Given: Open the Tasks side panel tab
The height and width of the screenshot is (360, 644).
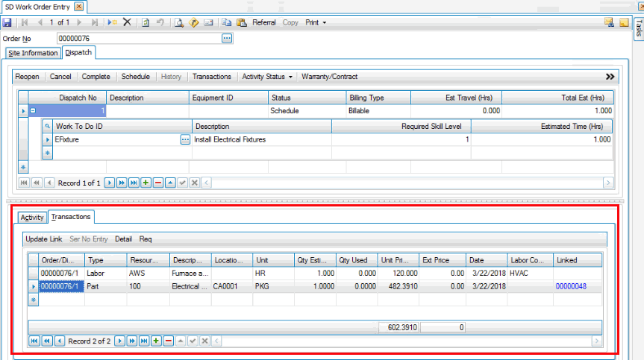Looking at the screenshot, I should [639, 28].
